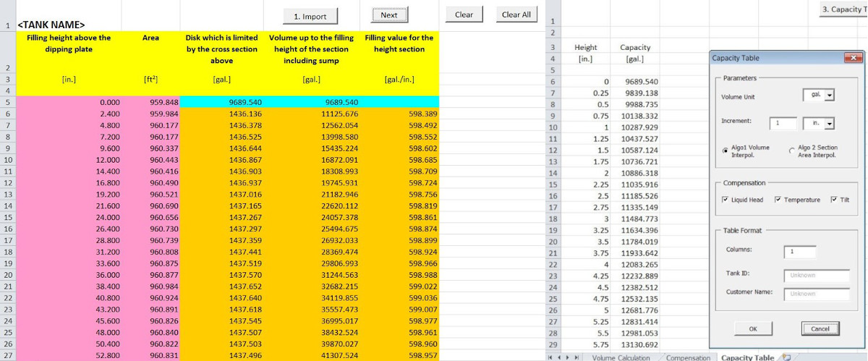The image size is (868, 361).
Task: Select row header 29 in the capacity sheet
Action: pyautogui.click(x=553, y=345)
